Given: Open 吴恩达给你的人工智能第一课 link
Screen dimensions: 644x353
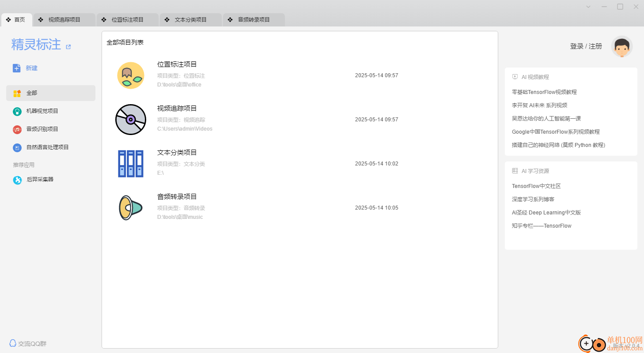Looking at the screenshot, I should (546, 119).
